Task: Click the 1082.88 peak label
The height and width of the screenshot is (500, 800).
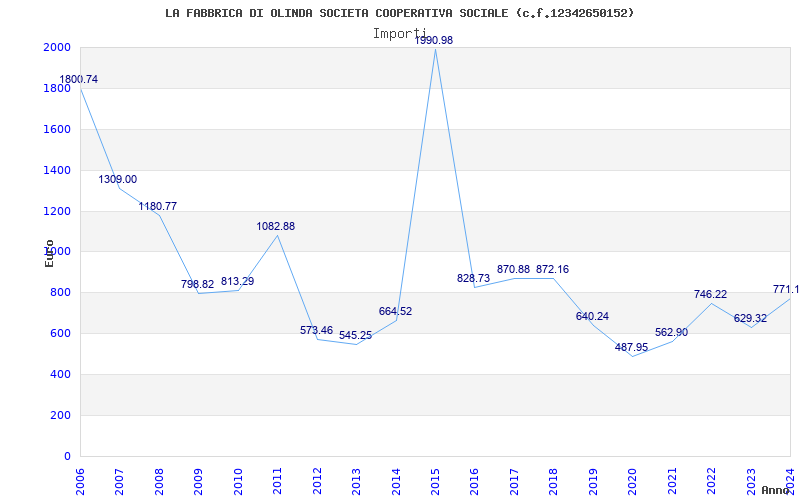Action: click(x=276, y=227)
